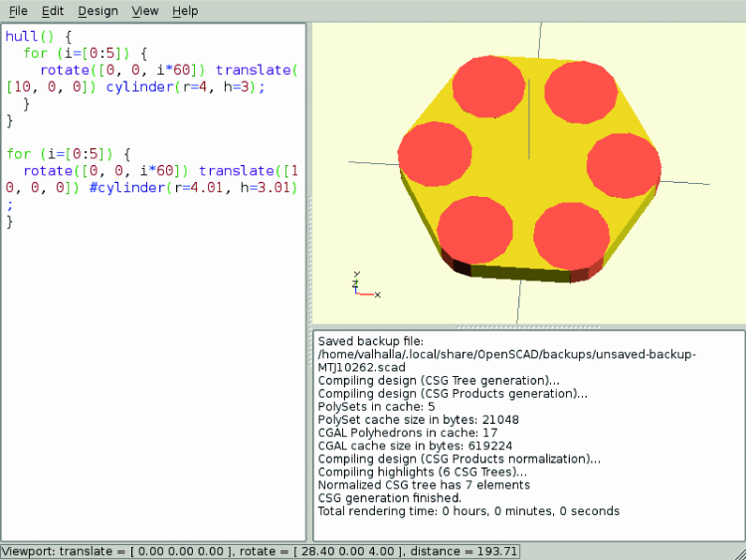This screenshot has width=746, height=560.
Task: Click the bottom-left red highlighted cylinder
Action: (474, 228)
